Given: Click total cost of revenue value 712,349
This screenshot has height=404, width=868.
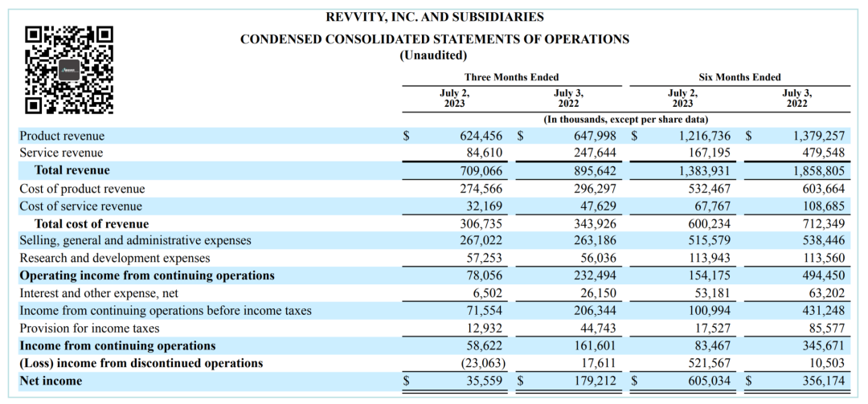Looking at the screenshot, I should pos(823,224).
